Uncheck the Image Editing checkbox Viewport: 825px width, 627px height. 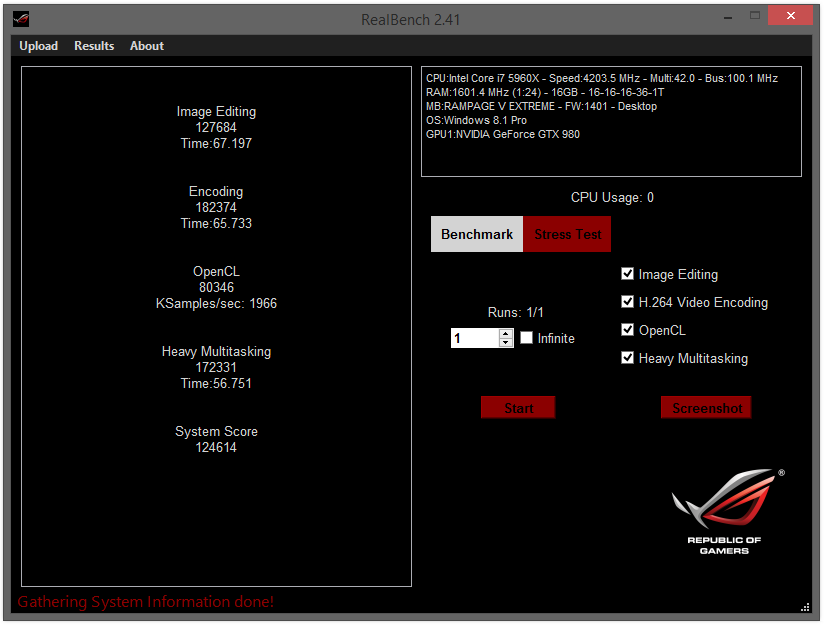click(627, 274)
